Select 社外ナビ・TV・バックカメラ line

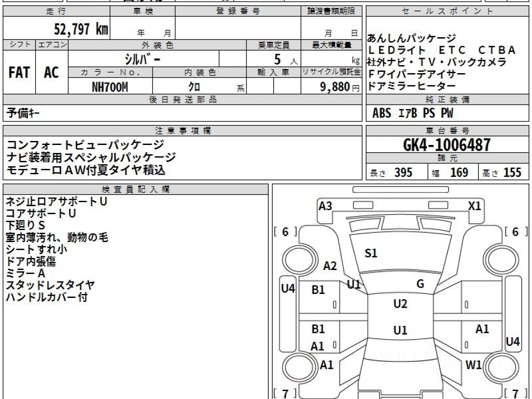click(437, 62)
